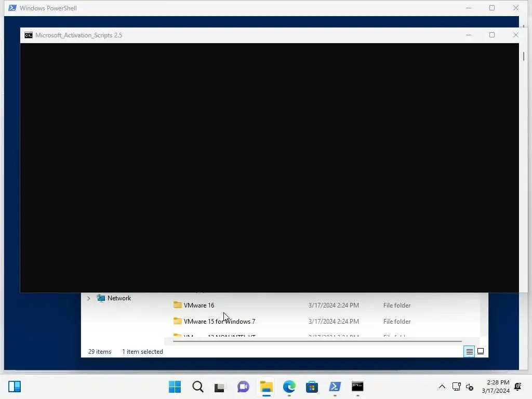
Task: Launch the Chat app from taskbar
Action: pos(243,387)
